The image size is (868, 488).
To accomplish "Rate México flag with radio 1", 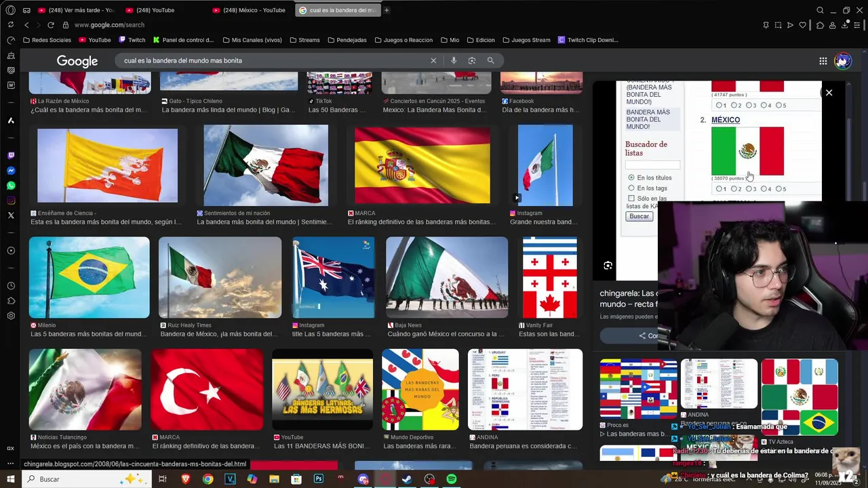I will [x=719, y=189].
